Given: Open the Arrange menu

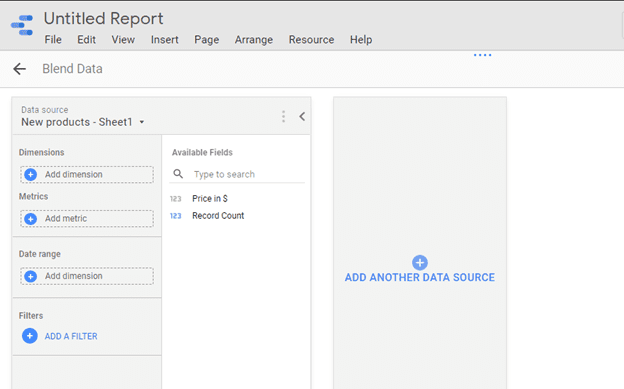Looking at the screenshot, I should [x=254, y=40].
